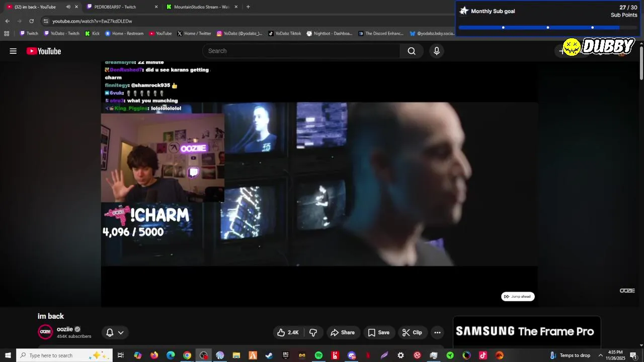
Task: Save the video to a playlist
Action: [x=378, y=332]
